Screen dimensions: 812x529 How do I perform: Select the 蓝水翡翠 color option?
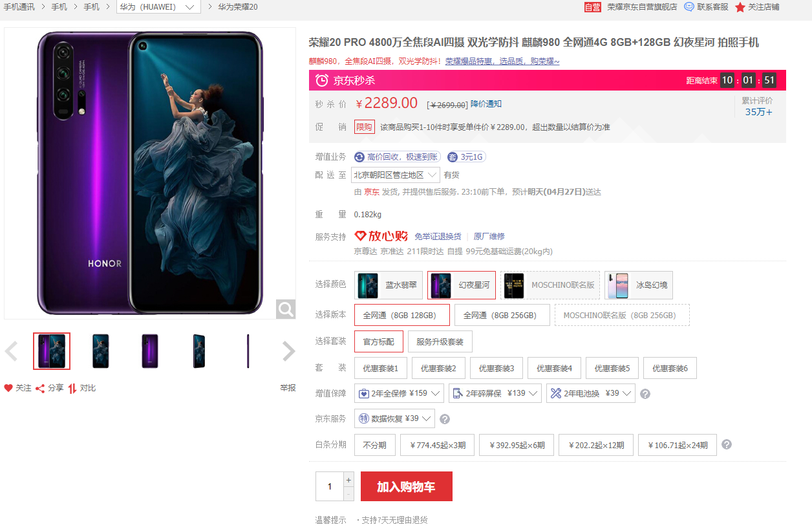point(389,285)
